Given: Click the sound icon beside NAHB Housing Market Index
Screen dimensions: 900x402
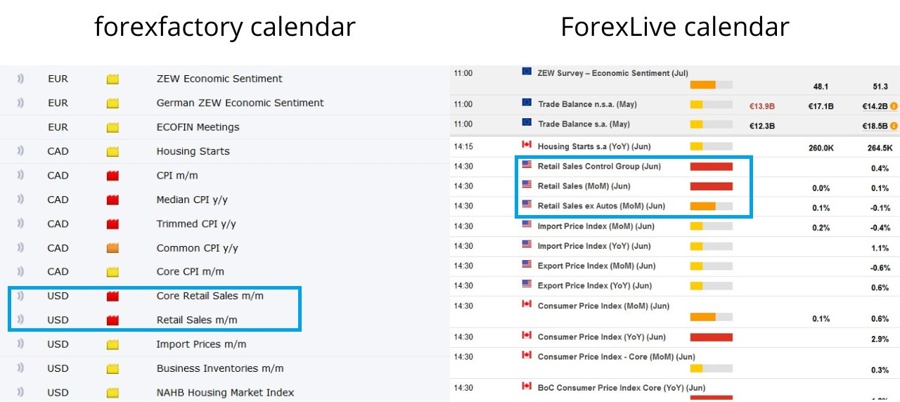Looking at the screenshot, I should [20, 393].
